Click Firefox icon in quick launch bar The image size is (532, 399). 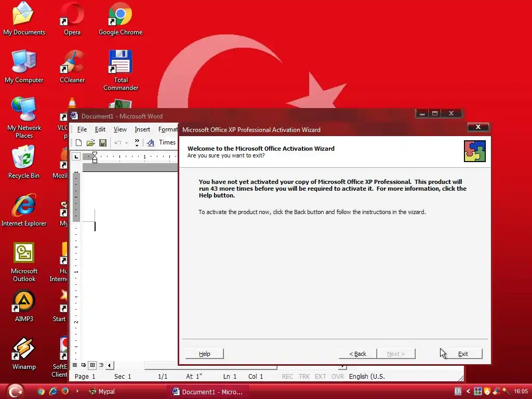[x=65, y=392]
